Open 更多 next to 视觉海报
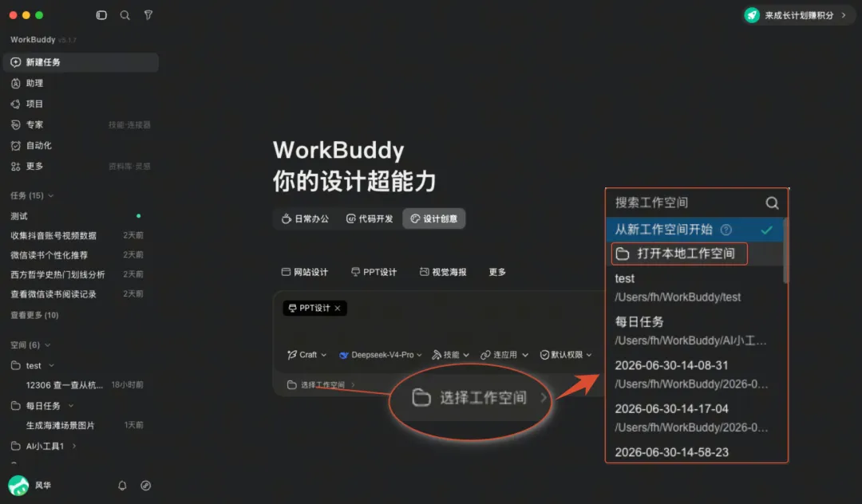 click(x=497, y=272)
